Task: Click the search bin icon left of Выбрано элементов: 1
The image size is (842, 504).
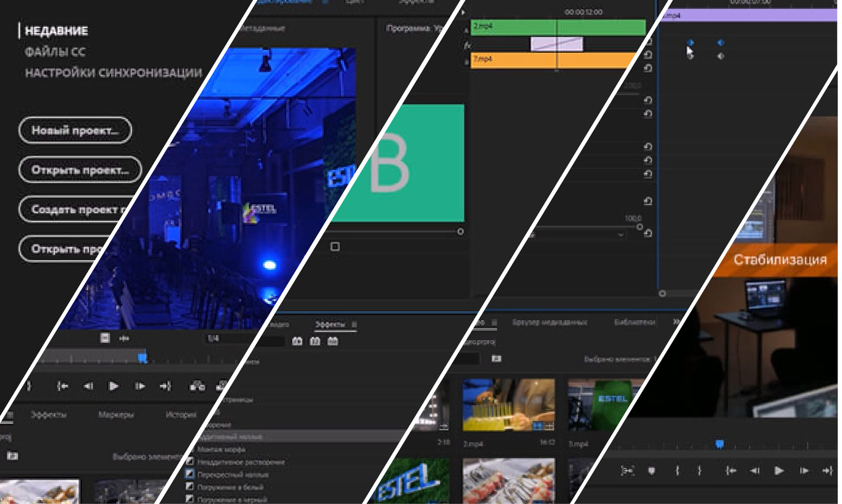Action: coord(496,359)
